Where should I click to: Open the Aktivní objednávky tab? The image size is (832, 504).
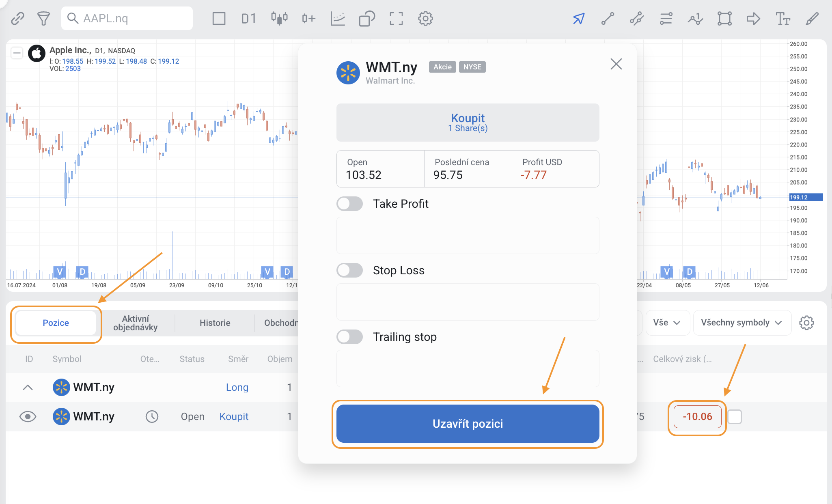pyautogui.click(x=136, y=323)
